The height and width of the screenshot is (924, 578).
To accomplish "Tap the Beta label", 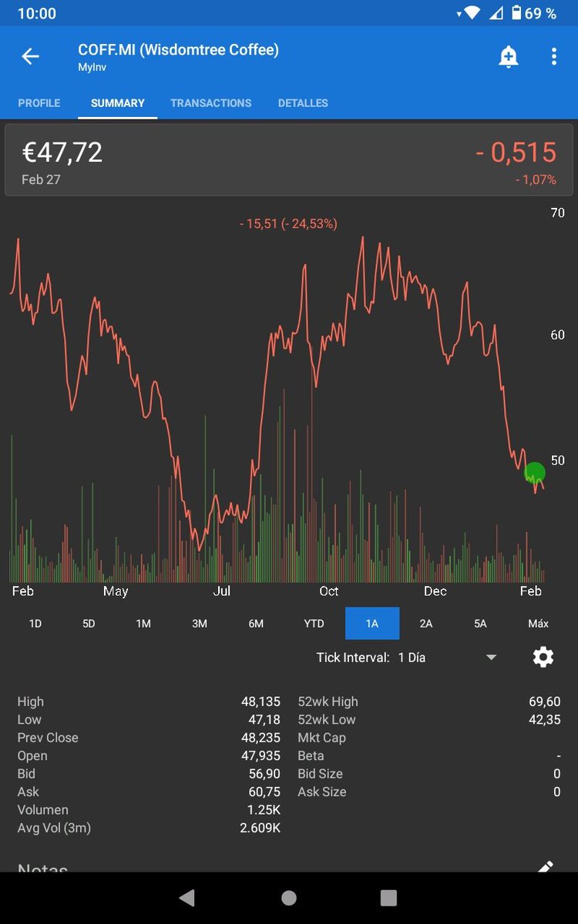I will [311, 756].
